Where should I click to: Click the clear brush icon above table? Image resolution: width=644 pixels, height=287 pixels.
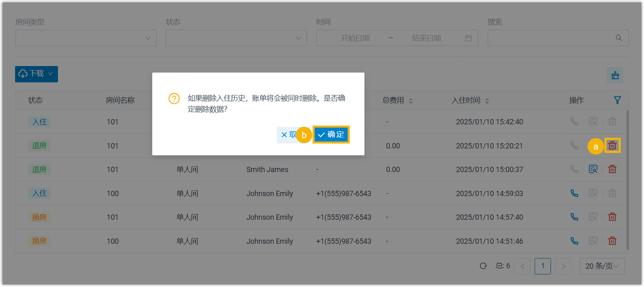[615, 75]
